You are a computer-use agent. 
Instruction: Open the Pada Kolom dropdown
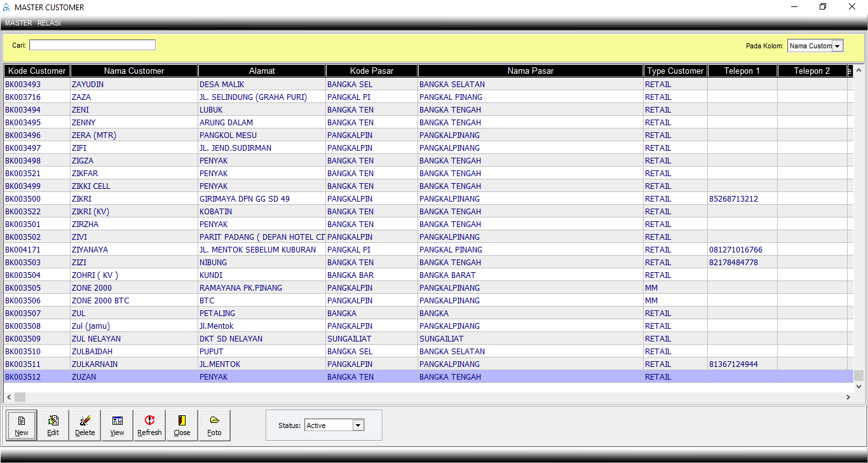pyautogui.click(x=837, y=46)
